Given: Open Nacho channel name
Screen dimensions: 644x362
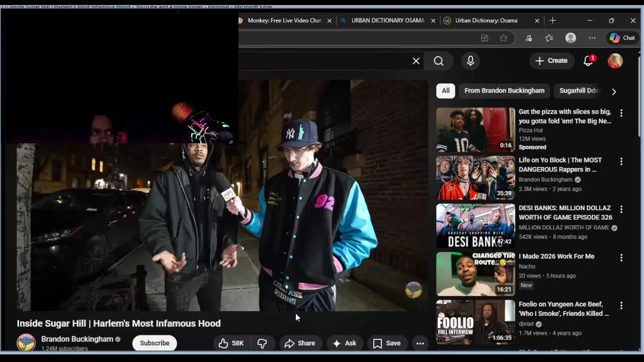Looking at the screenshot, I should (x=527, y=266).
